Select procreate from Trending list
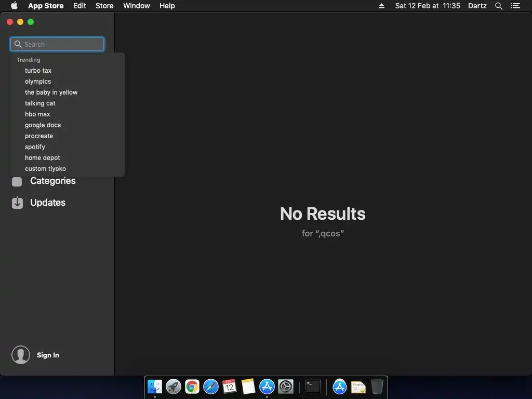 tap(38, 136)
